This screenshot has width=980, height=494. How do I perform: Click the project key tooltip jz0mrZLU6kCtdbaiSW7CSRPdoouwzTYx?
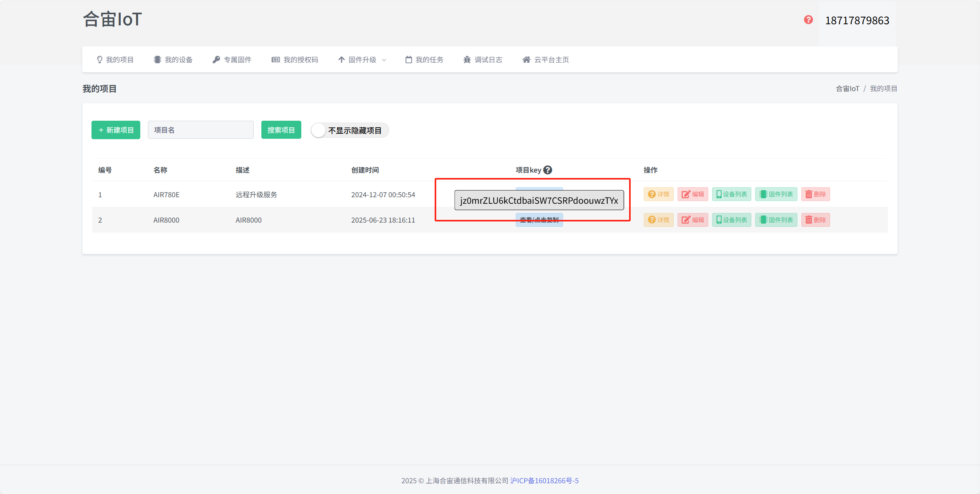point(539,200)
